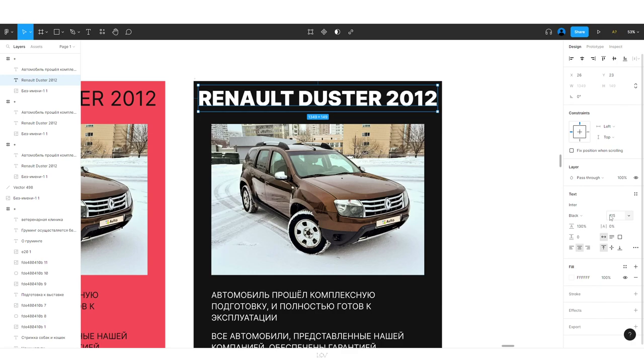Toggle fill visibility eye icon

click(625, 278)
